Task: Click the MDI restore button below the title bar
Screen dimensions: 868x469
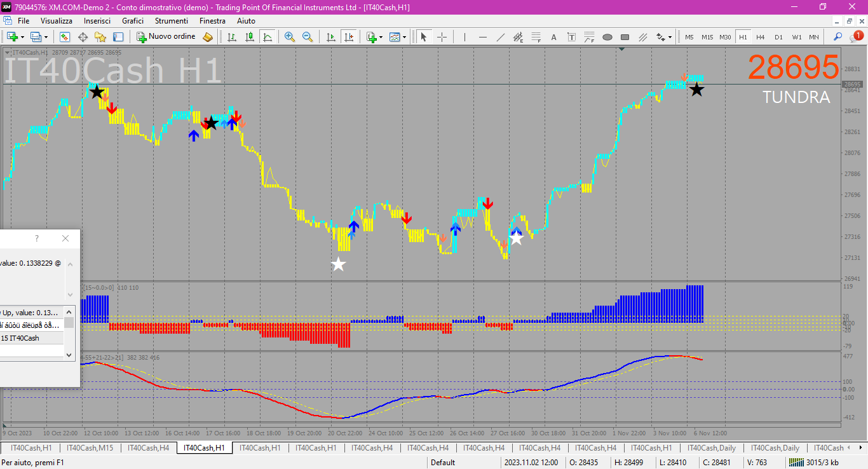Action: tap(849, 21)
